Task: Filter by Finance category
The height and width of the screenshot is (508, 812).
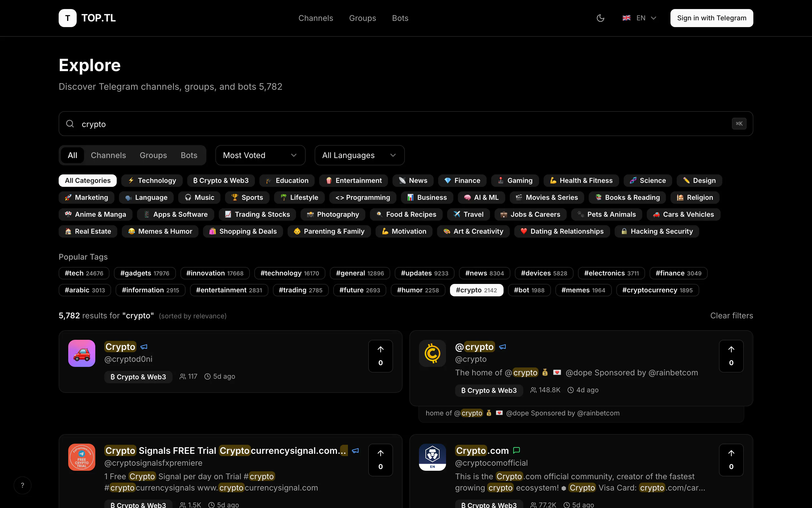Action: (462, 180)
